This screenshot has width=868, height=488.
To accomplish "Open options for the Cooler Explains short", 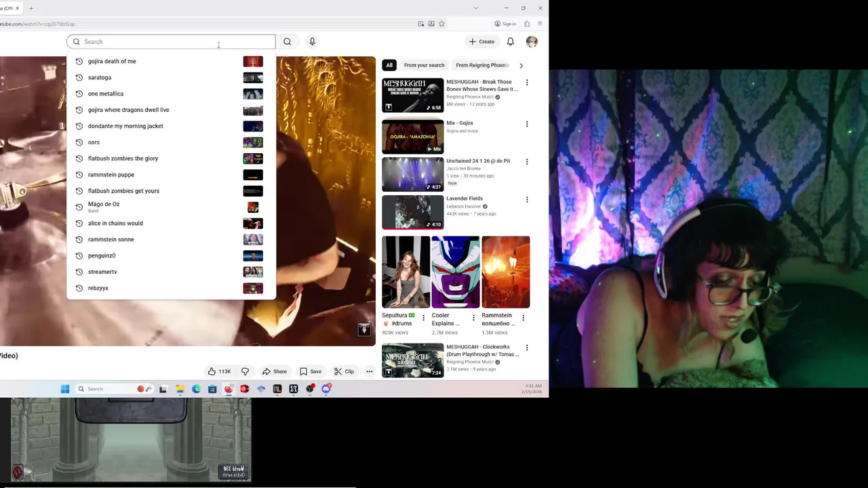I will [473, 318].
